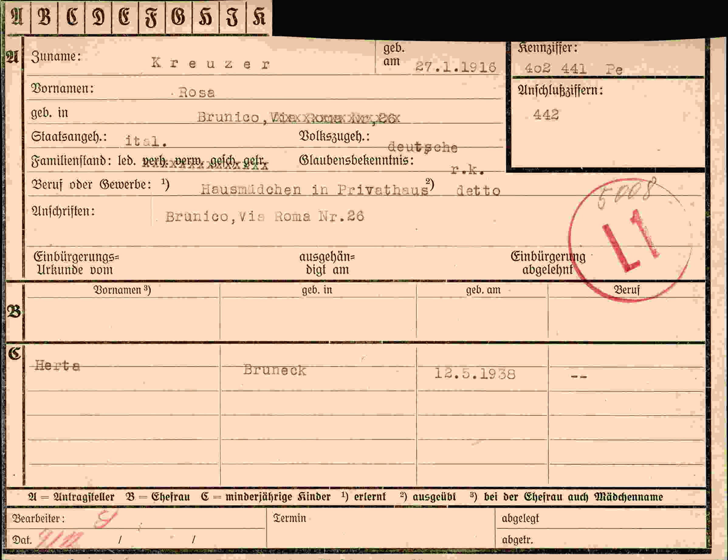This screenshot has height=560, width=728.
Task: Select the index tab letter B
Action: coord(44,17)
